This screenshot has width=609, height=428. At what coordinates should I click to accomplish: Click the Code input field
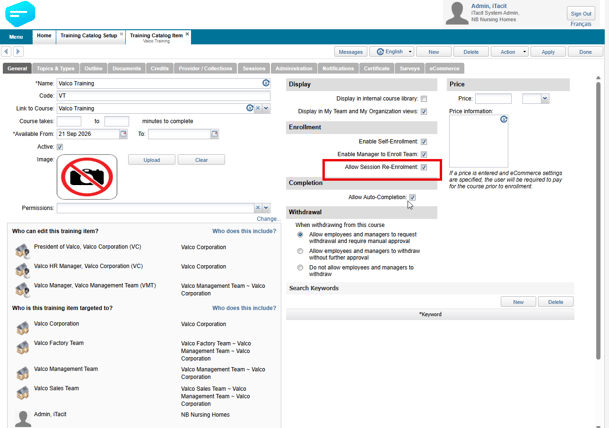pos(164,96)
